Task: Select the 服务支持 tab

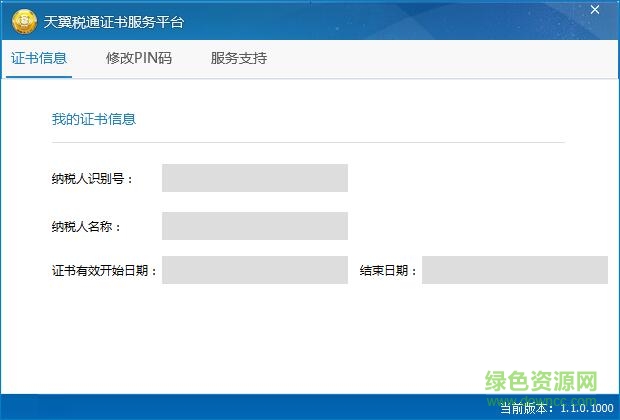Action: point(239,58)
